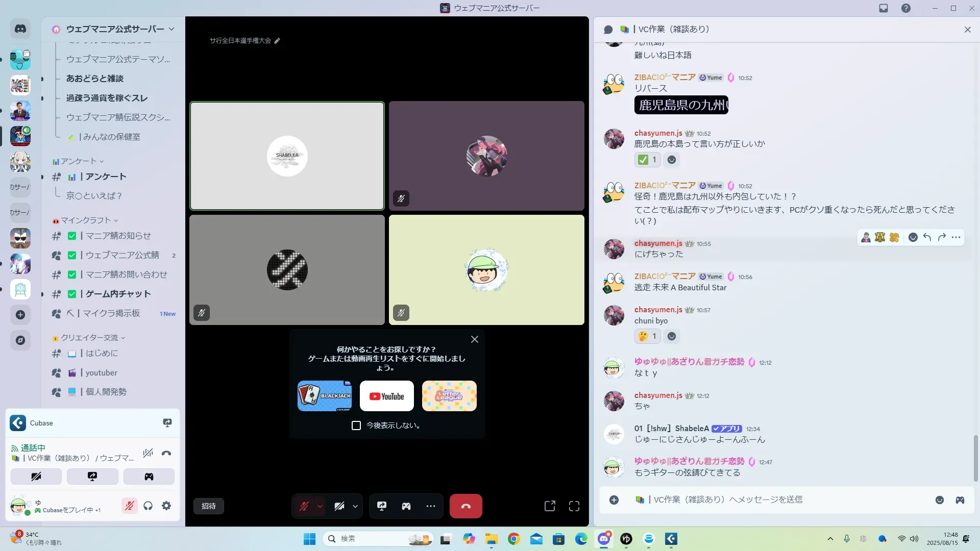Click the 招待 invite button

[209, 506]
